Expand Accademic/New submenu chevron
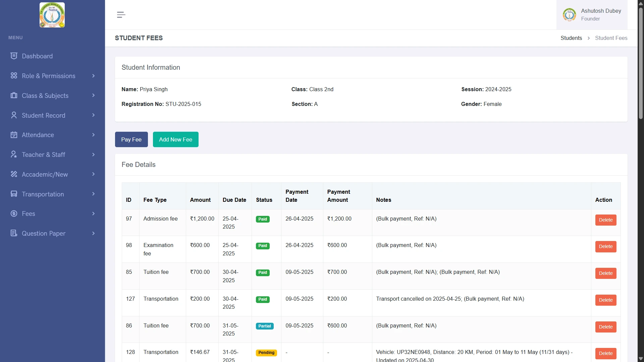644x362 pixels. (93, 174)
